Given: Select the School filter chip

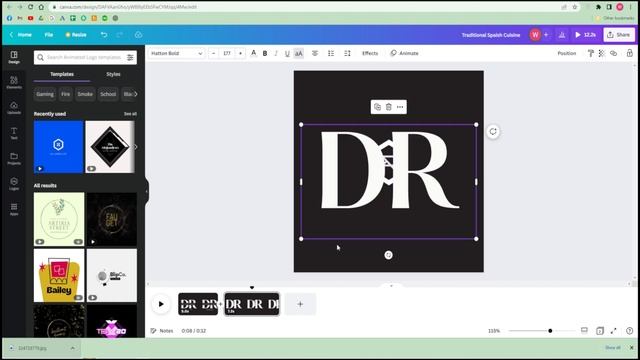Looking at the screenshot, I should pyautogui.click(x=108, y=94).
